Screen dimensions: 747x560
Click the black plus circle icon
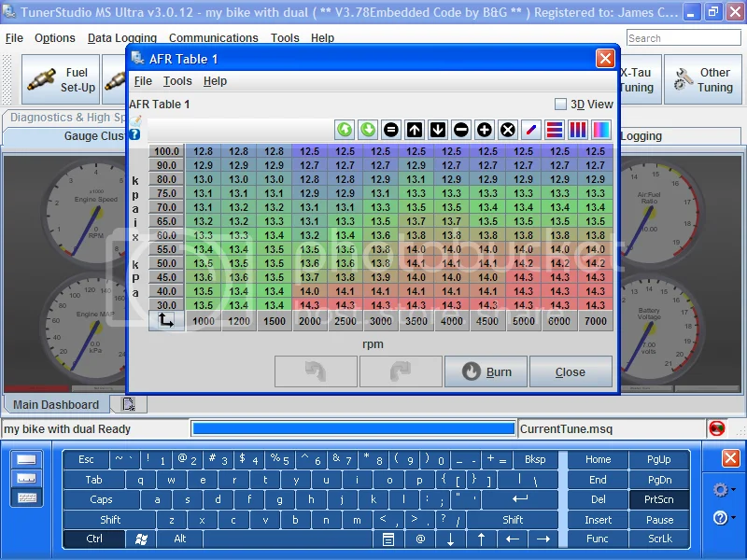tap(485, 130)
